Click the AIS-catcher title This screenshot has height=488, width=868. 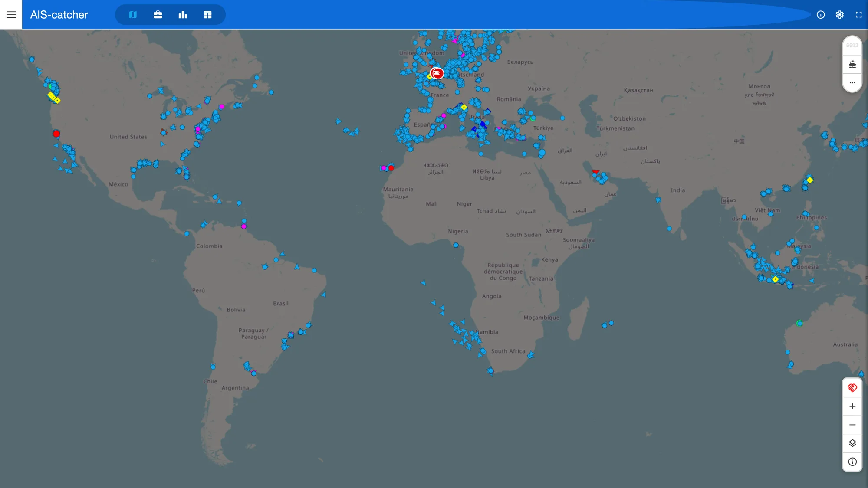point(59,15)
